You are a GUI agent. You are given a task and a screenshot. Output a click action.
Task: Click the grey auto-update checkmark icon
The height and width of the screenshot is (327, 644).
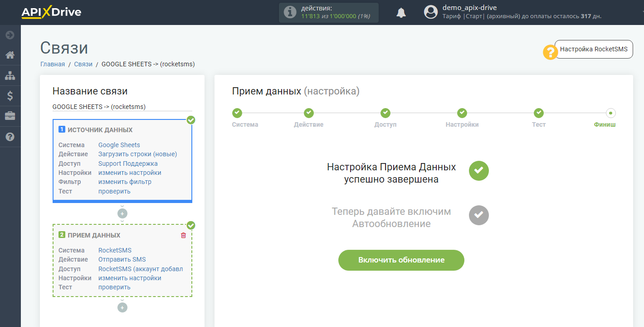479,215
